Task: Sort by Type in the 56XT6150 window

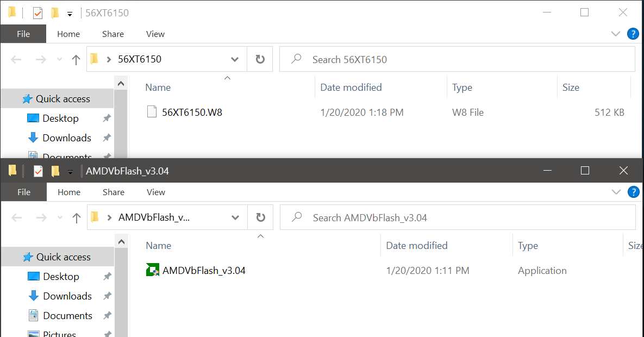Action: (x=462, y=87)
